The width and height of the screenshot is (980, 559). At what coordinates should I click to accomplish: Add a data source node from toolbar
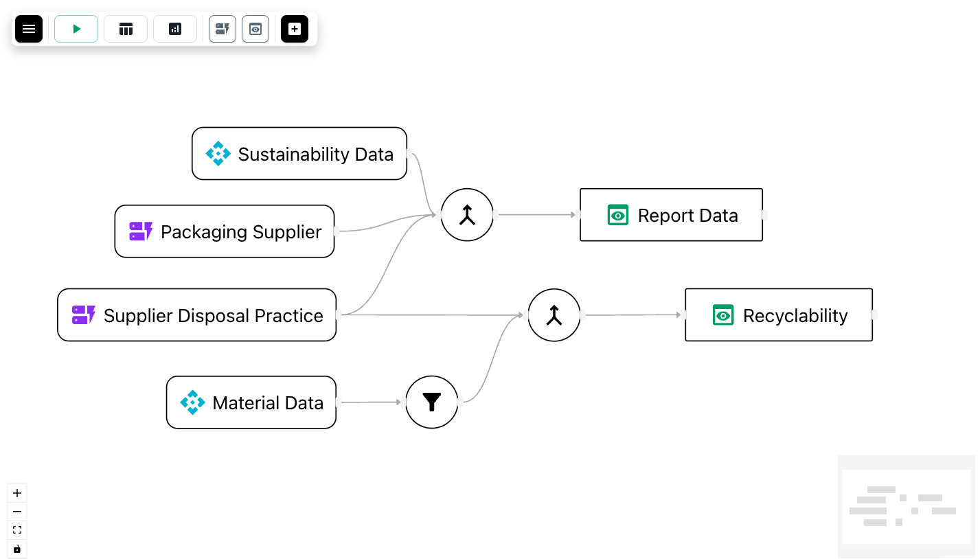[223, 29]
